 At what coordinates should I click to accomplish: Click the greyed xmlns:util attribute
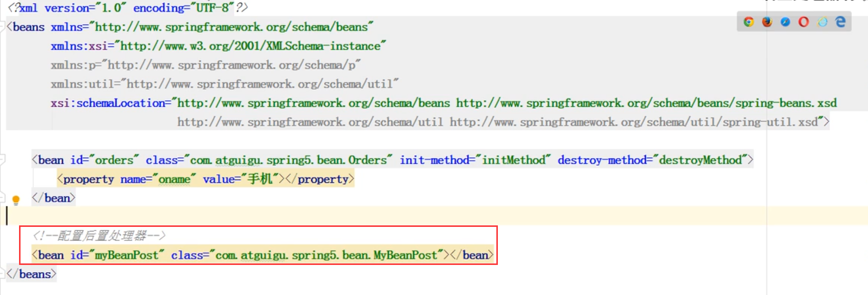[x=224, y=84]
